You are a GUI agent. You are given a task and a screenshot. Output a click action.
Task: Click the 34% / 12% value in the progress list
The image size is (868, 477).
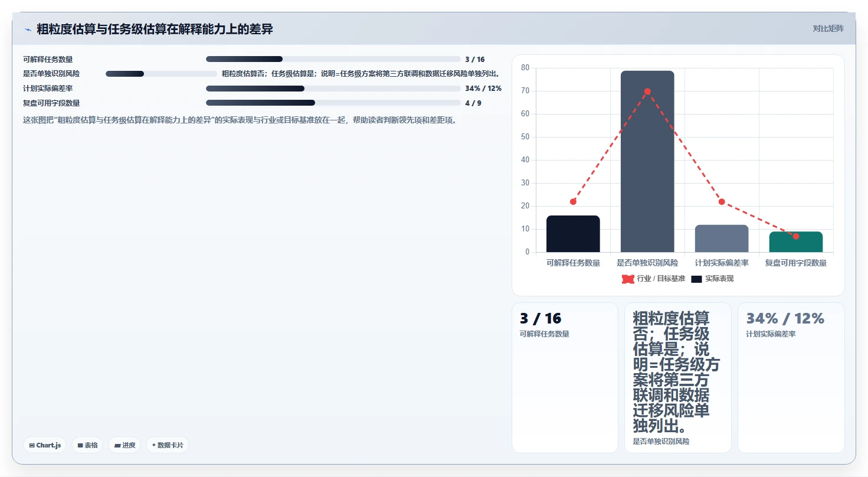(483, 89)
